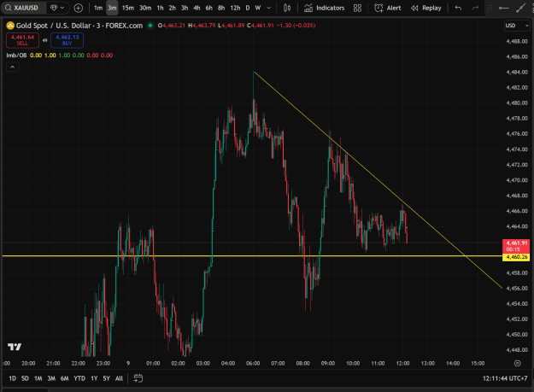This screenshot has height=392, width=534.
Task: Choose the 3h interval
Action: point(185,8)
